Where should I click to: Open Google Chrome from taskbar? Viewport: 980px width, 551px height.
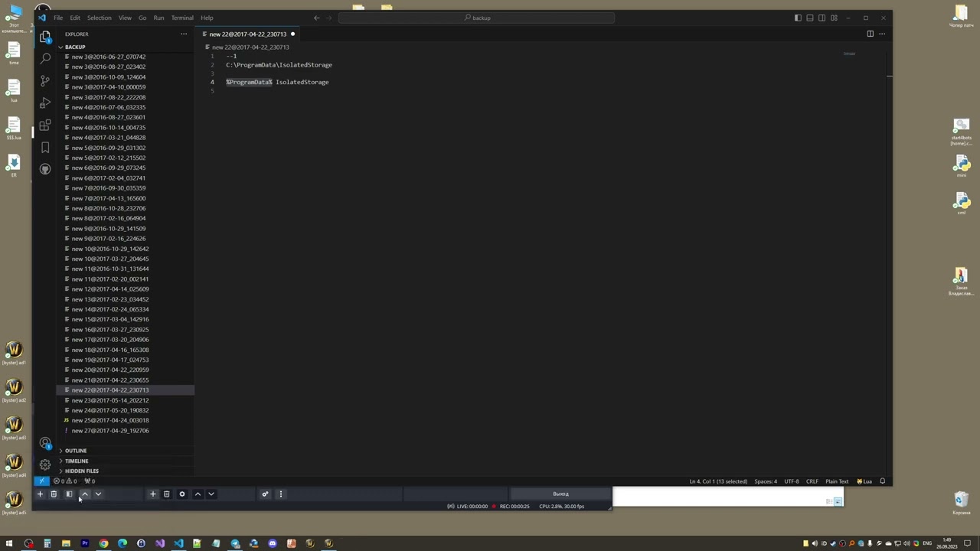pos(103,543)
